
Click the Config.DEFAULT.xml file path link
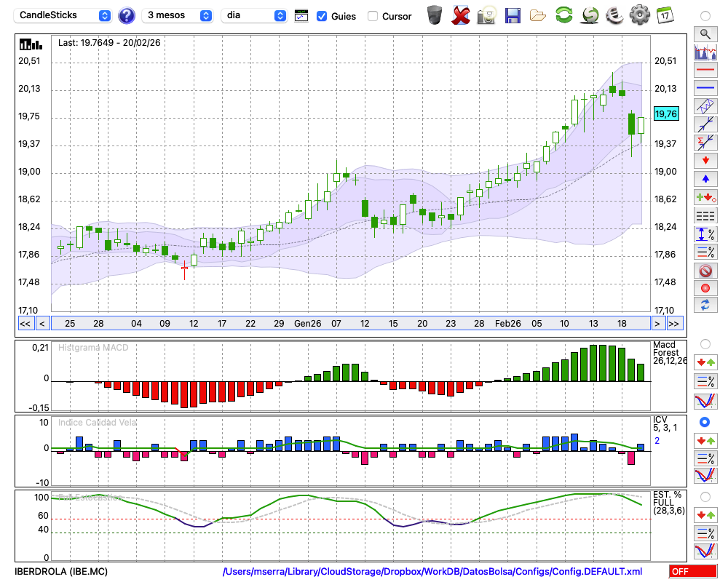(x=432, y=572)
